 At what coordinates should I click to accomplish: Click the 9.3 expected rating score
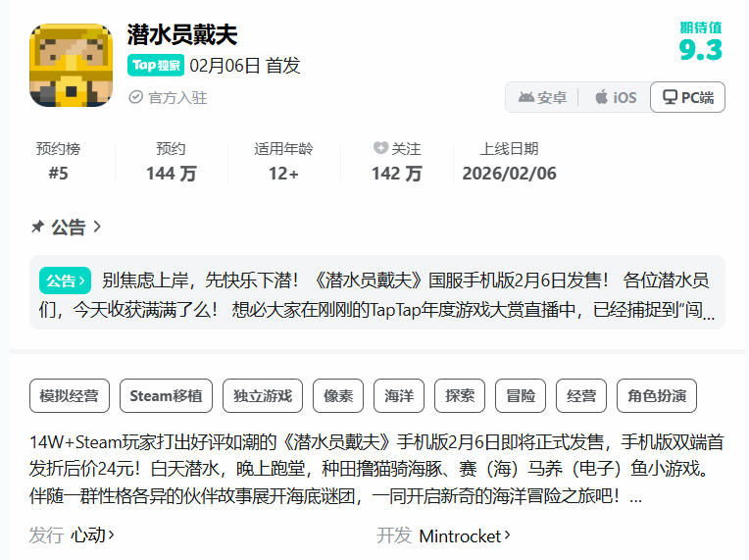click(700, 50)
